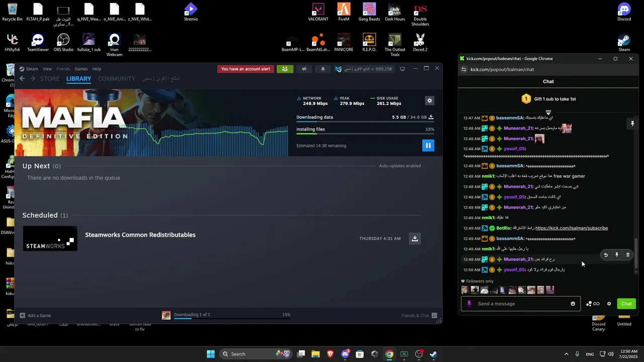This screenshot has height=362, width=644.
Task: Open the Friends menu in Steam
Action: (x=63, y=69)
